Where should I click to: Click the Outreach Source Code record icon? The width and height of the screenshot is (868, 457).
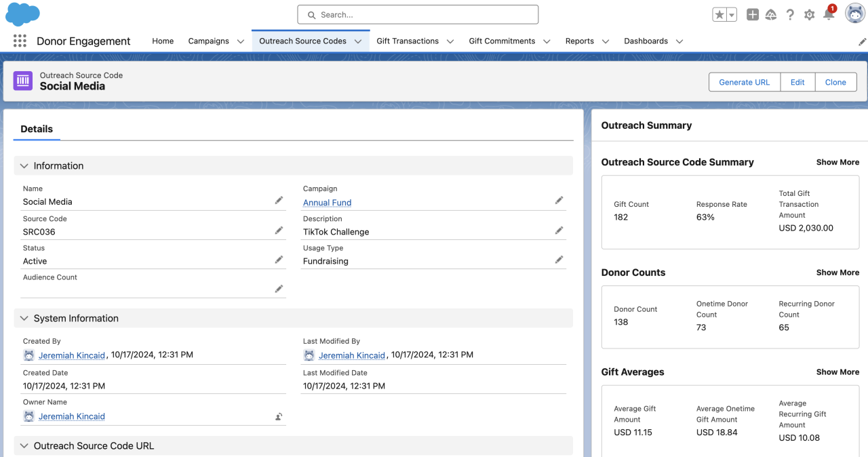(23, 81)
